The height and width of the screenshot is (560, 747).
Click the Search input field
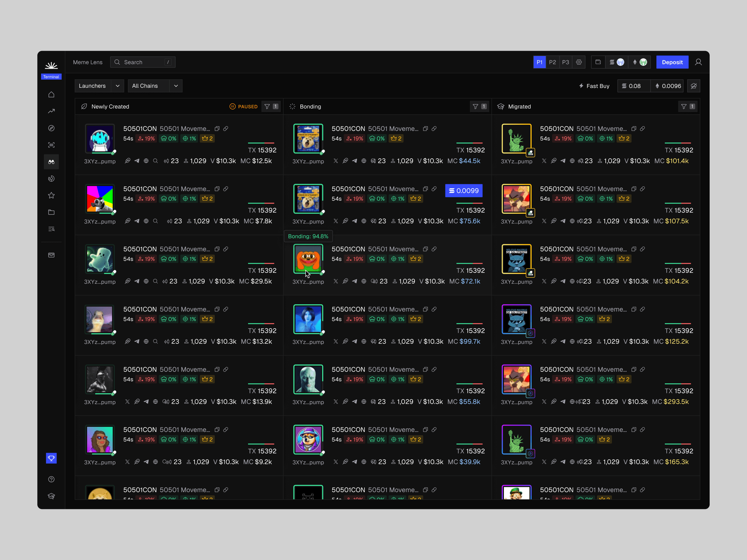(x=143, y=62)
